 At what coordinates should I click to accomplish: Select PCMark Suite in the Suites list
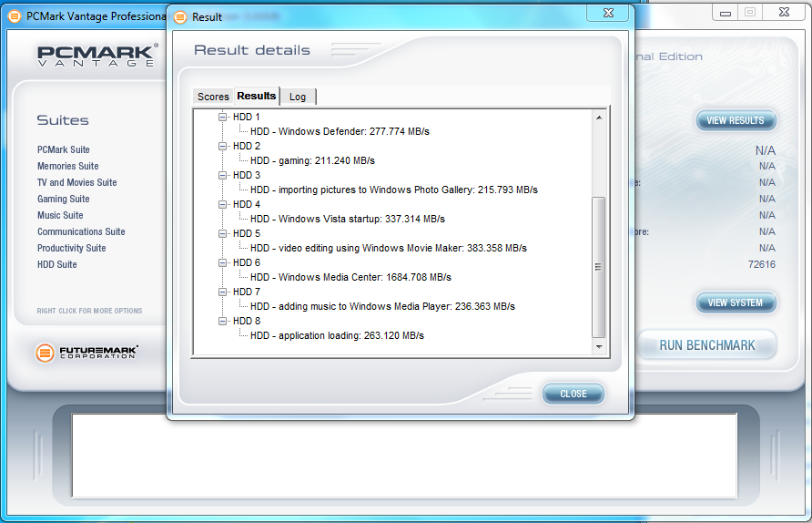tap(63, 149)
